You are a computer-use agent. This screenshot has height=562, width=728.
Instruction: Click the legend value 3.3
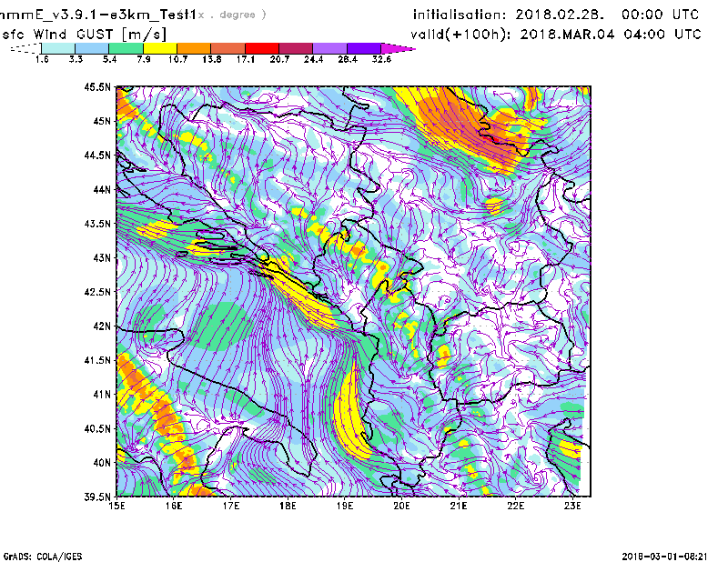tap(76, 59)
